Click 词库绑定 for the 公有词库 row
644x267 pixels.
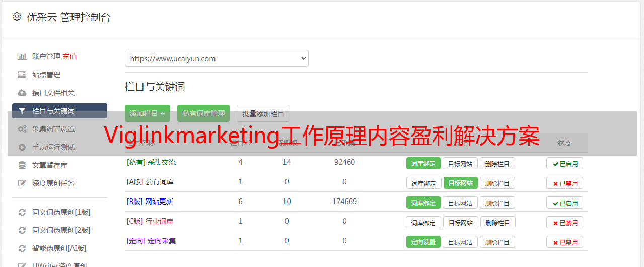coord(424,183)
